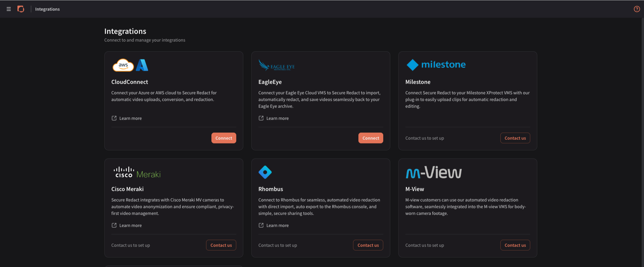
Task: Click external link icon in Rhombus card
Action: point(261,225)
